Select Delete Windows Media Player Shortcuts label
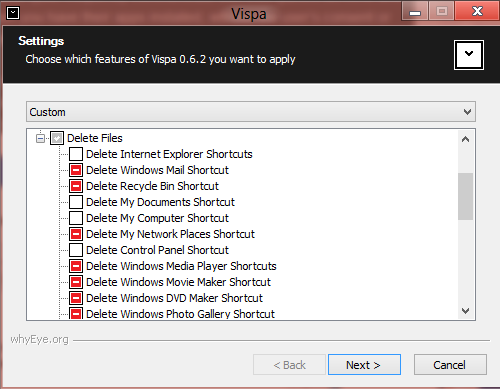The image size is (500, 389). click(x=181, y=266)
